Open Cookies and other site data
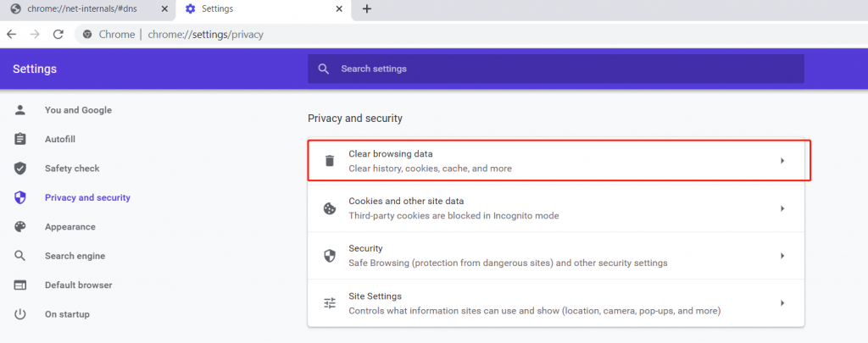Viewport: 868px width, 343px height. pos(556,208)
